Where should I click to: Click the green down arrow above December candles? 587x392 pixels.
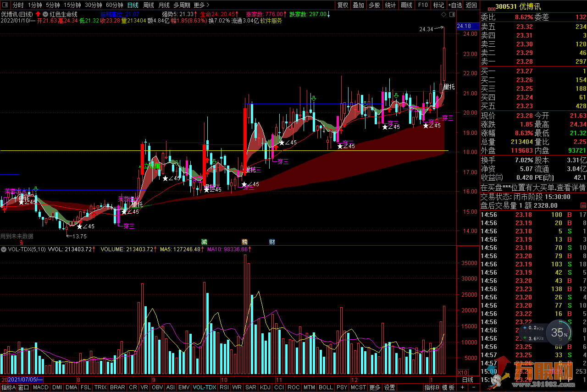point(396,96)
